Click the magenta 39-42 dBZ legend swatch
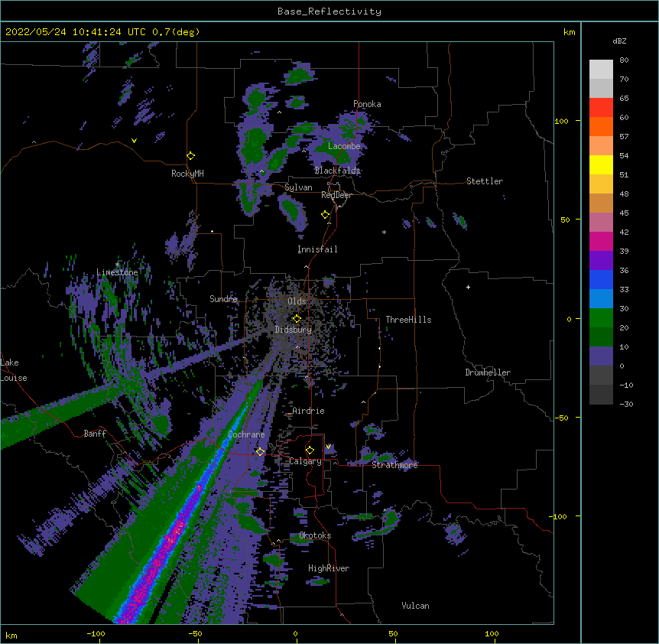 (x=601, y=241)
